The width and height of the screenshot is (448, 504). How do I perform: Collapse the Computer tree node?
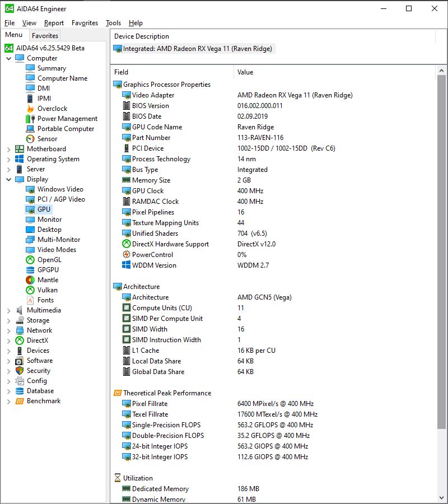pyautogui.click(x=8, y=58)
